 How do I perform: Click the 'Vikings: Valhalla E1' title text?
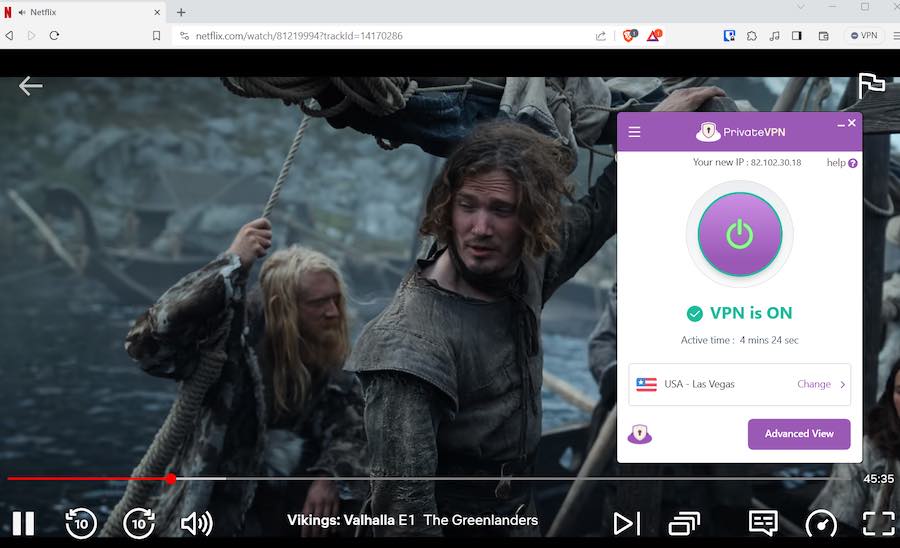click(x=351, y=520)
